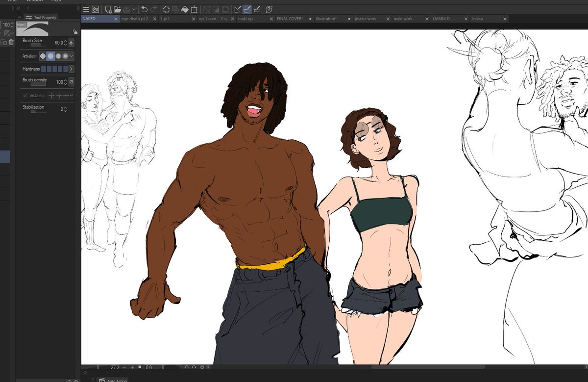Viewport: 588px width, 382px height.
Task: Click the deselect icon
Action: pos(207,9)
